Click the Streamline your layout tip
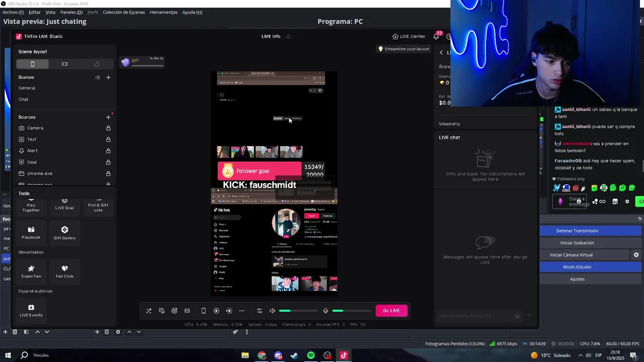 [x=404, y=49]
